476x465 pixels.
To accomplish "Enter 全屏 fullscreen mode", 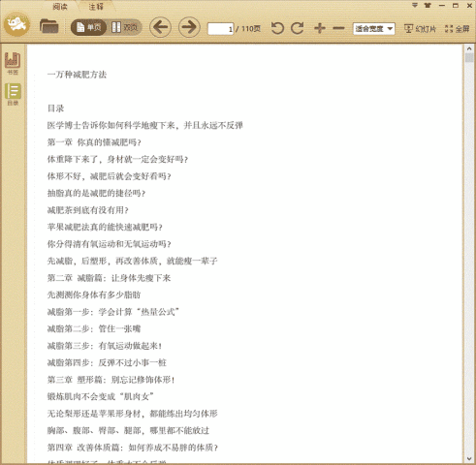I will pos(457,29).
